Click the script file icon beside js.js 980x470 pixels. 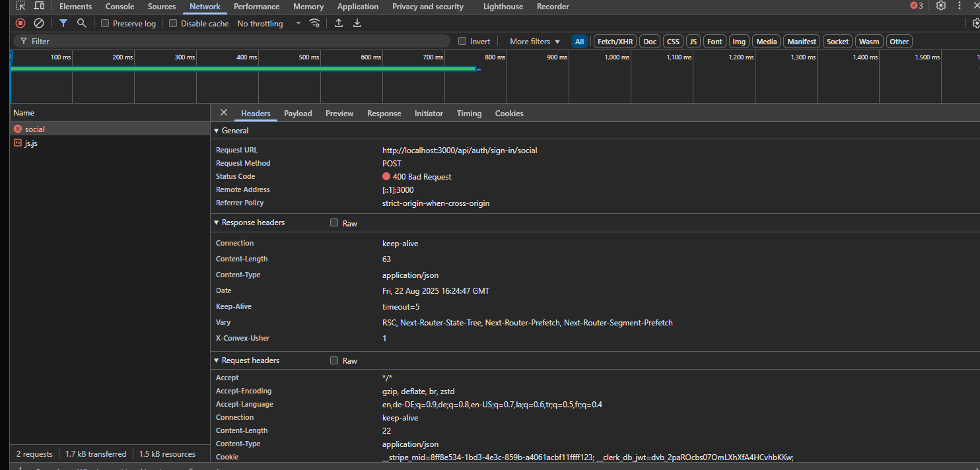tap(18, 143)
